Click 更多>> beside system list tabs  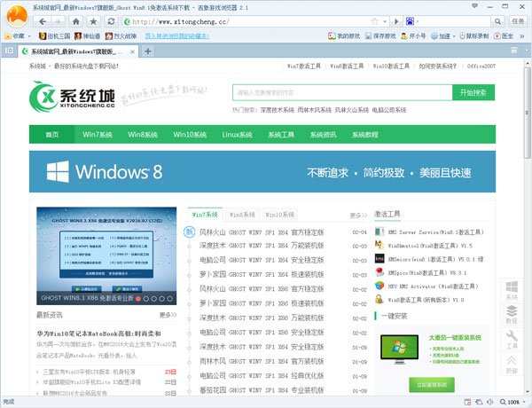tap(358, 216)
